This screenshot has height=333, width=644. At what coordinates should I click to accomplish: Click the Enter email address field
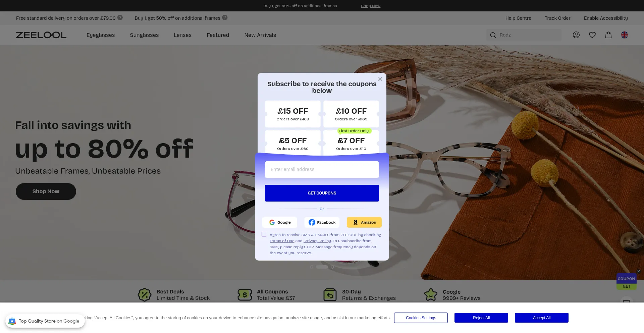(322, 170)
